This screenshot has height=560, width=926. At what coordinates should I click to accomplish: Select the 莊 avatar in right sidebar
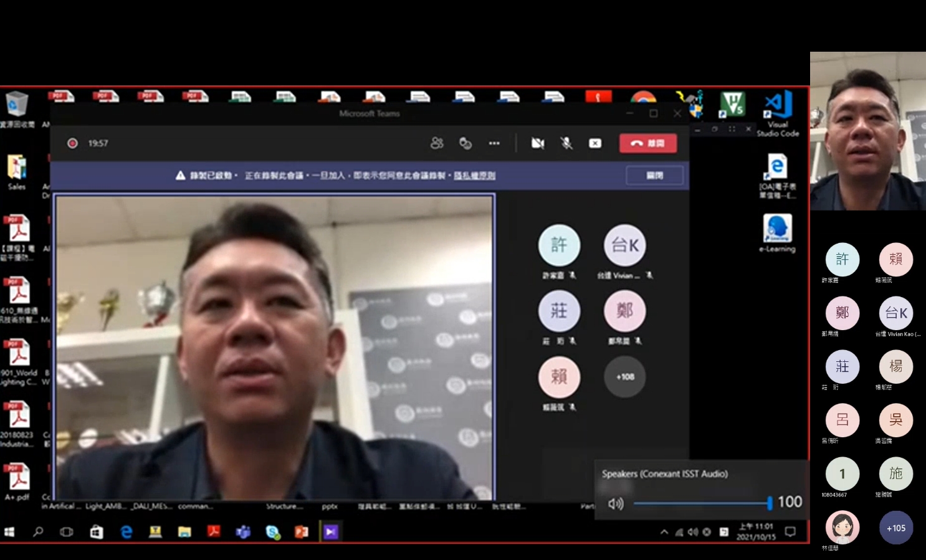click(x=842, y=366)
